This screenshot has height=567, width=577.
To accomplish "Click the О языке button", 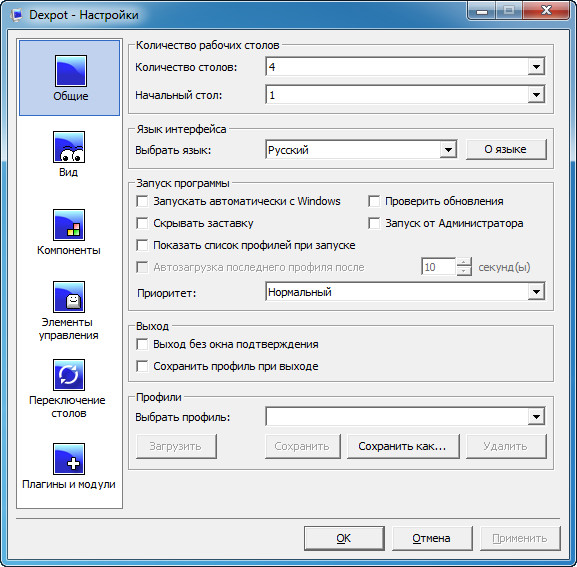I will click(506, 149).
